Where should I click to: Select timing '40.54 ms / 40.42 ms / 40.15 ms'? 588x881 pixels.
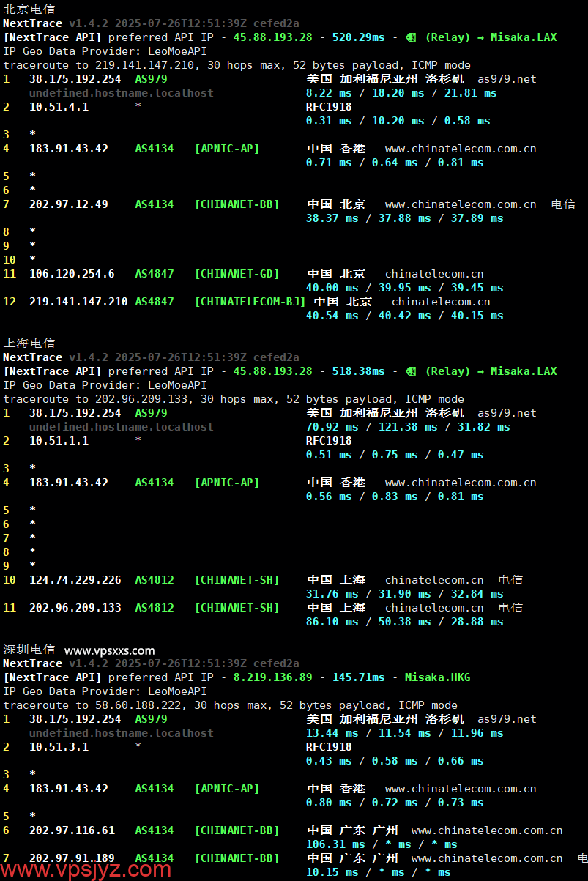tap(404, 316)
